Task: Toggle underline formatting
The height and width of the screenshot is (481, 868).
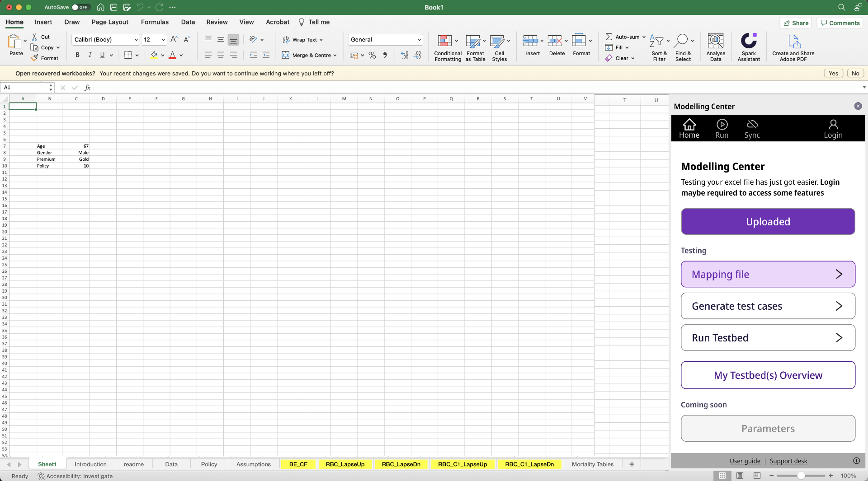Action: pyautogui.click(x=102, y=55)
